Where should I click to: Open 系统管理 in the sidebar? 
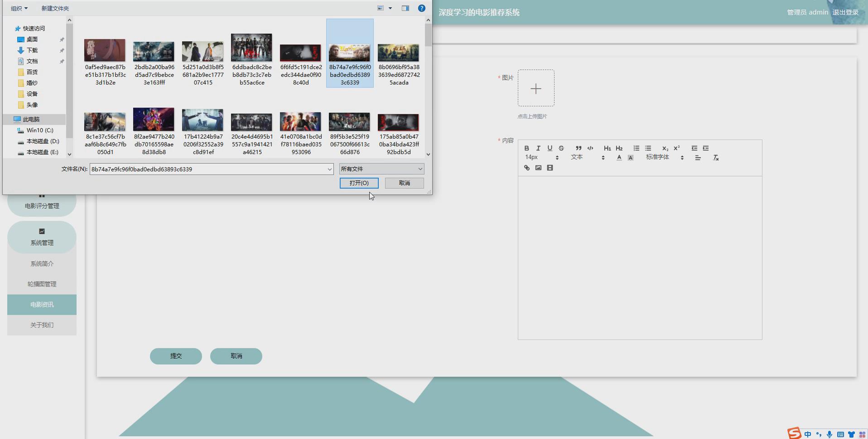42,237
